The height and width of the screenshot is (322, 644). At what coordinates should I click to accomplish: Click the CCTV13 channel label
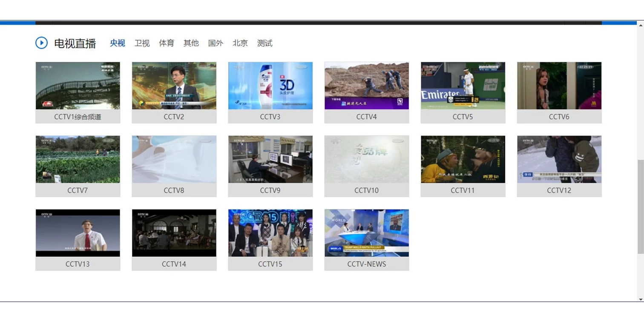click(78, 264)
